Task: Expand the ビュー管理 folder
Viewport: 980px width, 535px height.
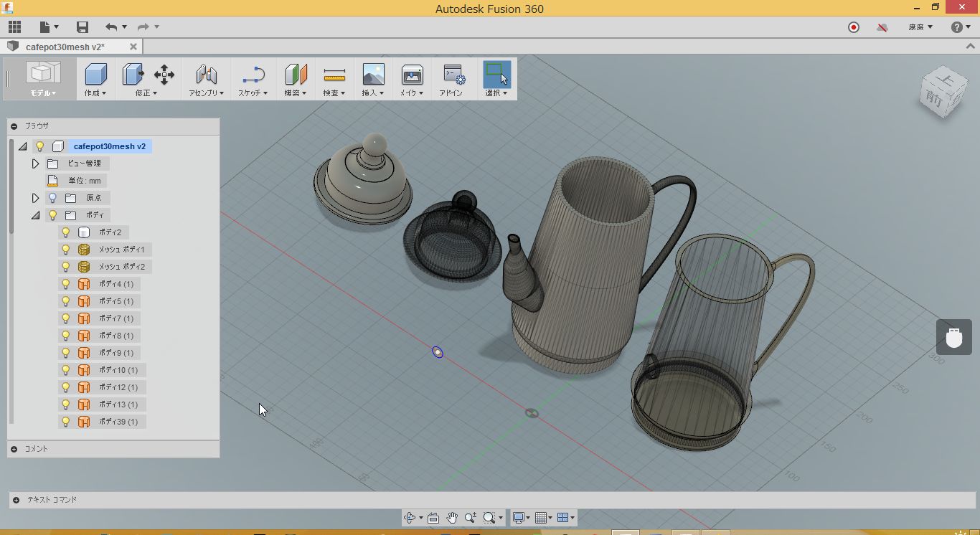Action: pyautogui.click(x=35, y=164)
